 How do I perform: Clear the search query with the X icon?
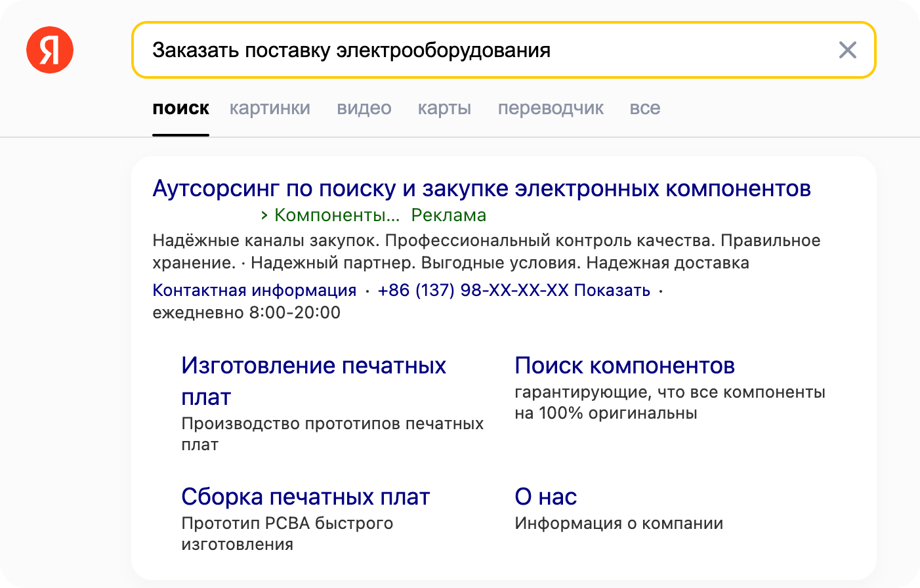point(847,50)
